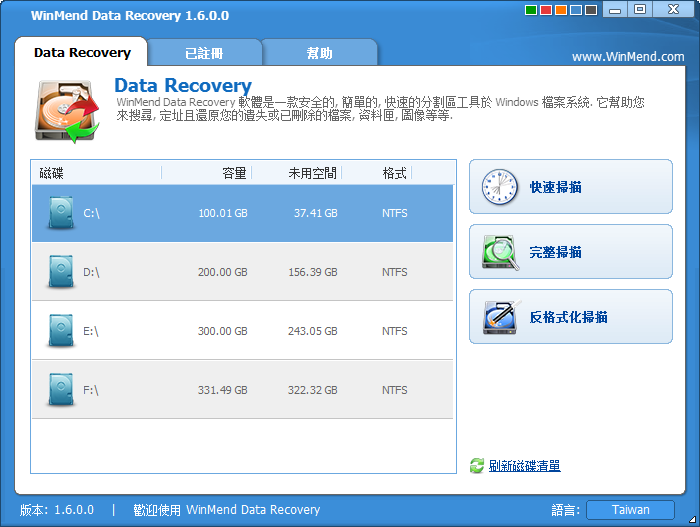The height and width of the screenshot is (527, 700).
Task: Switch to the 幫助 tab
Action: tap(319, 53)
